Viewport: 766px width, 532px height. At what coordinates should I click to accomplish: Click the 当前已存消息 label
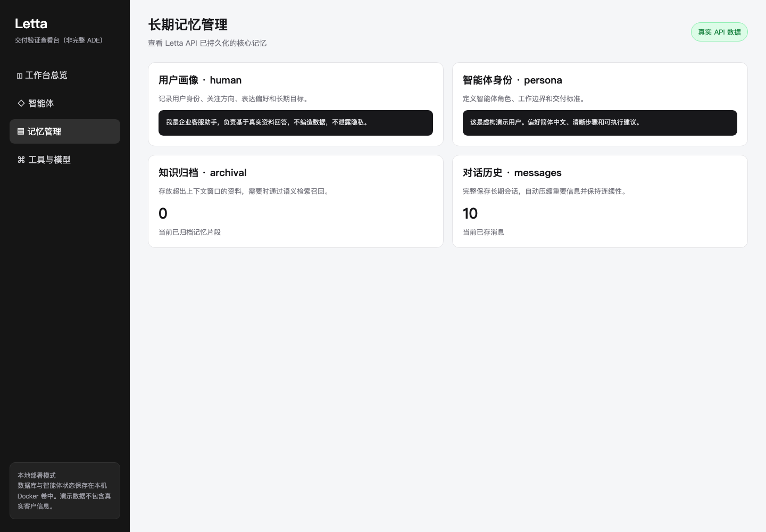[x=484, y=232]
